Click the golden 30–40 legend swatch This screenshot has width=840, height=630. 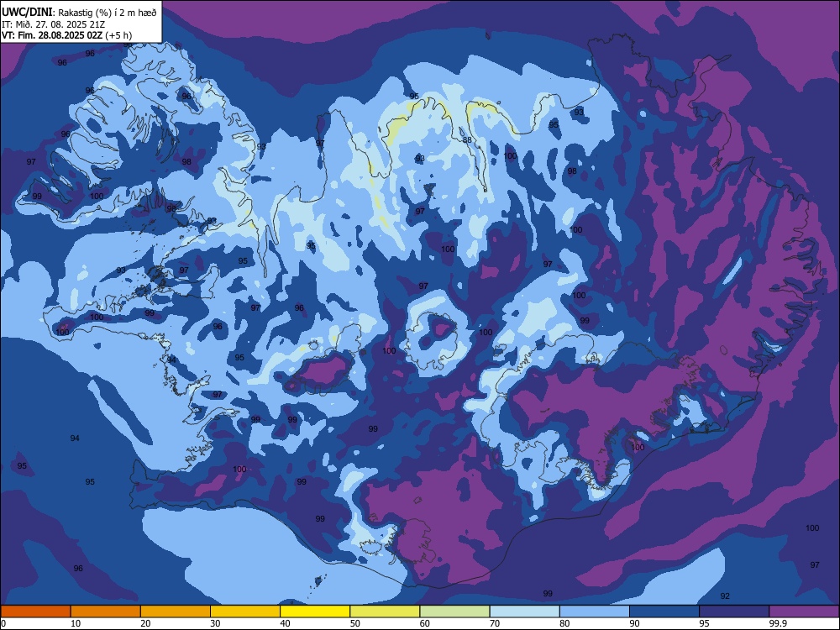245,612
